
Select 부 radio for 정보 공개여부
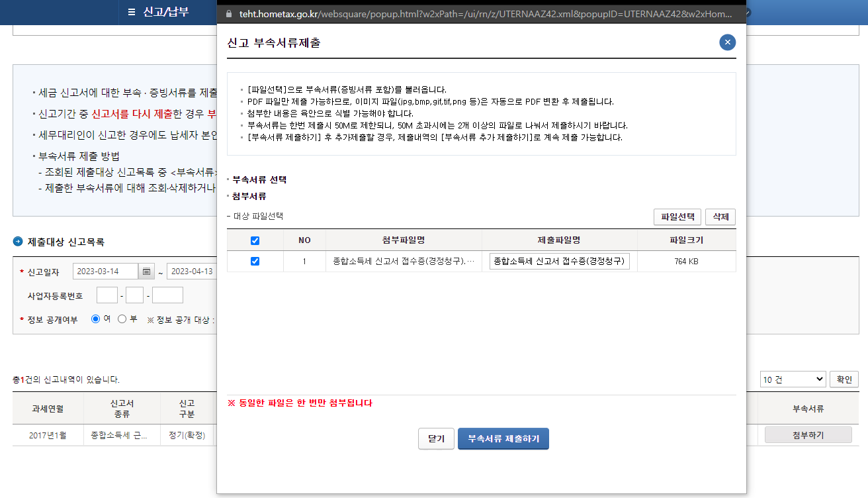click(121, 317)
